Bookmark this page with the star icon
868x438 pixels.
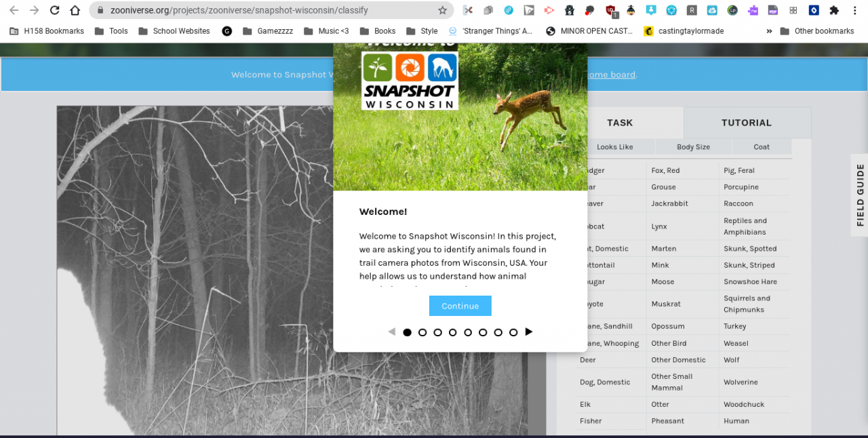[442, 10]
